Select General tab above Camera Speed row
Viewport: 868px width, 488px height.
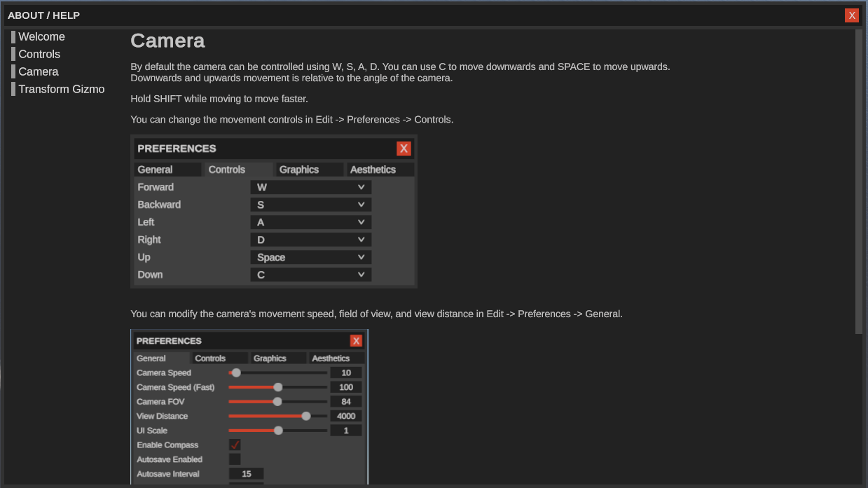[x=162, y=358]
